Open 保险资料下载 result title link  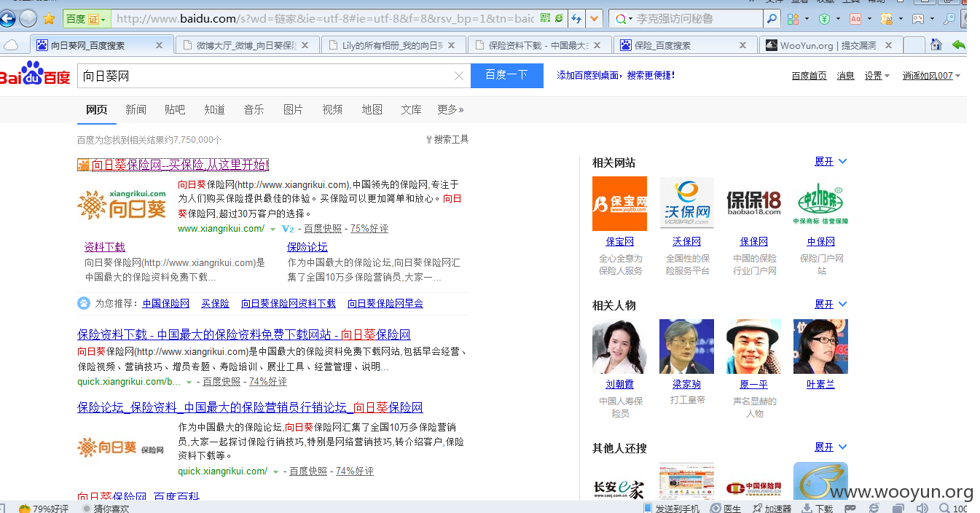coord(244,334)
